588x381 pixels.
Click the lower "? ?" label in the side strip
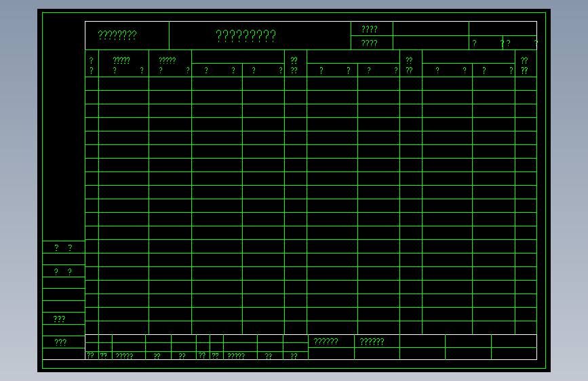click(x=62, y=271)
